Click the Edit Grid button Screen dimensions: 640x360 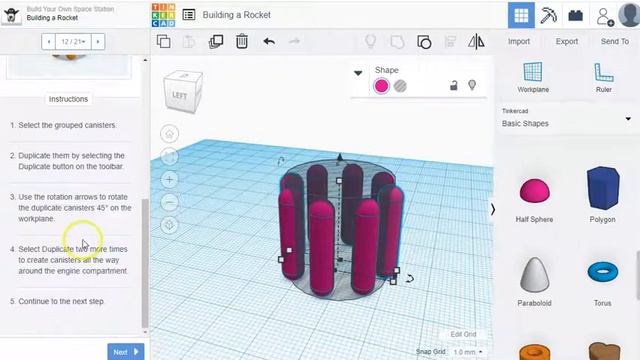coord(463,334)
